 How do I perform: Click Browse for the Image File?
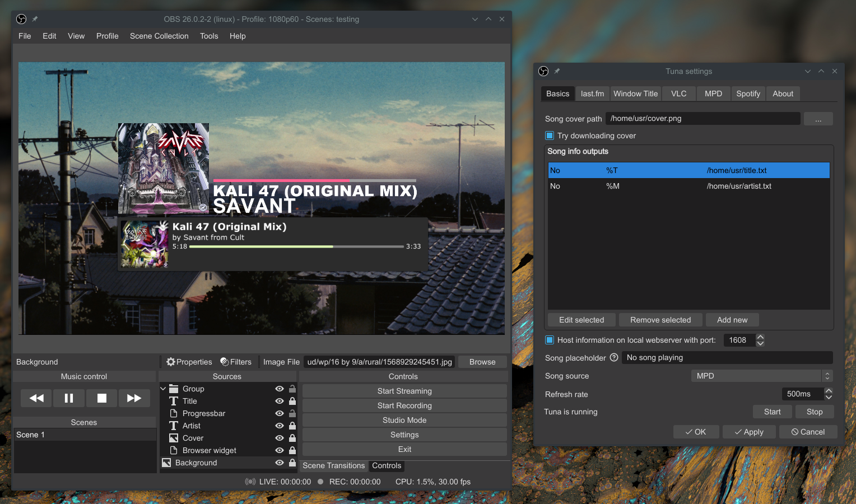pyautogui.click(x=482, y=362)
